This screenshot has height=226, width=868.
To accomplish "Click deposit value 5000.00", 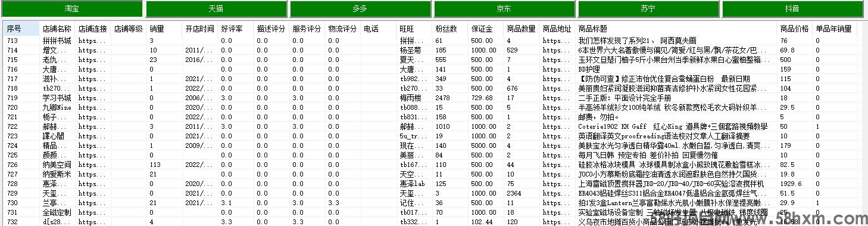I will pyautogui.click(x=483, y=145).
